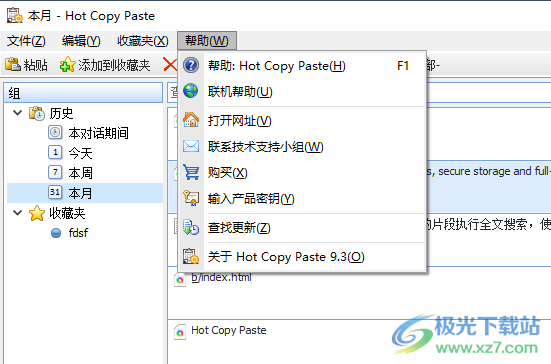Click the calendar 7 icon beside 本周

tap(55, 172)
